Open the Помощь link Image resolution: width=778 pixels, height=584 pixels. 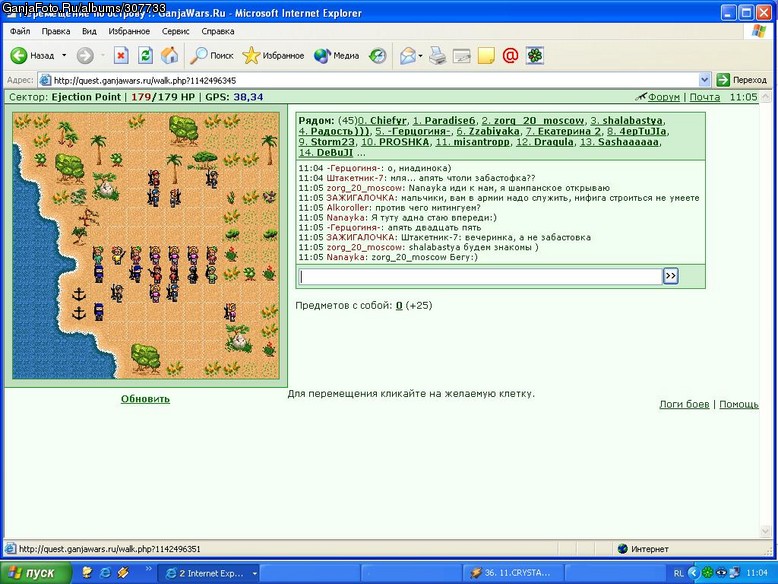tap(739, 404)
